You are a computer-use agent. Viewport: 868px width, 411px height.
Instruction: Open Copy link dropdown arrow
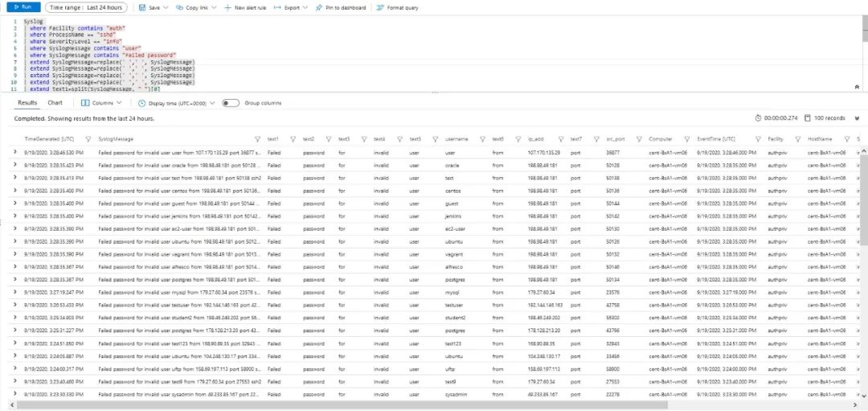pyautogui.click(x=213, y=8)
